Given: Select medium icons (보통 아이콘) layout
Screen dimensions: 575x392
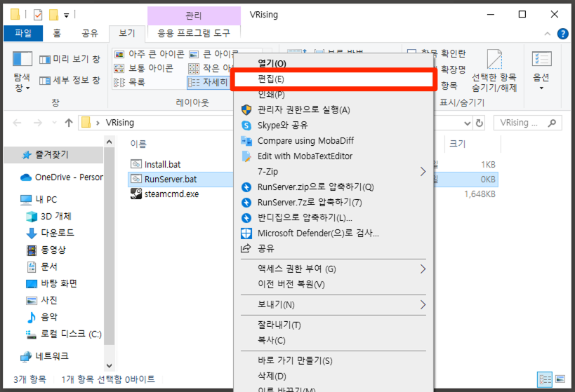Looking at the screenshot, I should [x=144, y=68].
